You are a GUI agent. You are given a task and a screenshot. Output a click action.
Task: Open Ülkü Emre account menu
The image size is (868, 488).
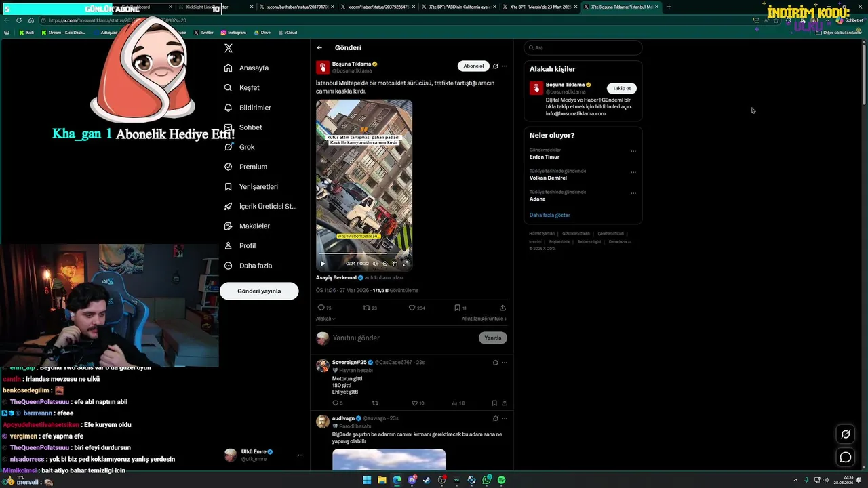click(263, 455)
